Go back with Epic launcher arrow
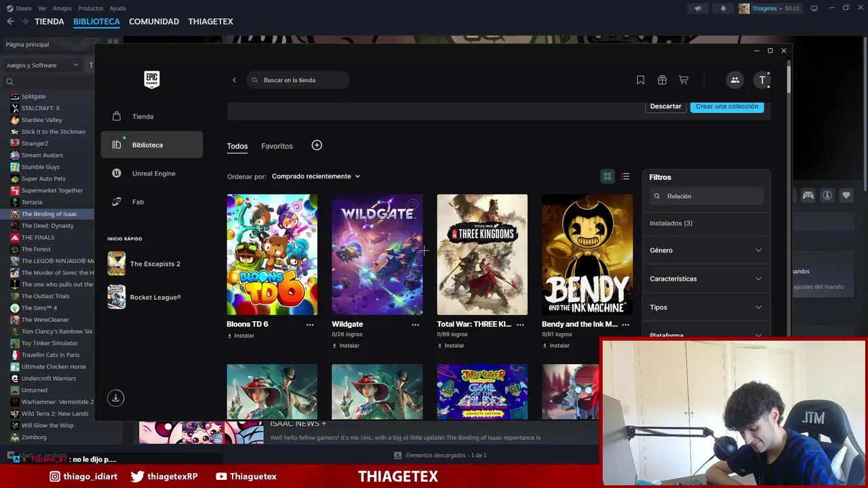The height and width of the screenshot is (488, 868). pyautogui.click(x=235, y=80)
